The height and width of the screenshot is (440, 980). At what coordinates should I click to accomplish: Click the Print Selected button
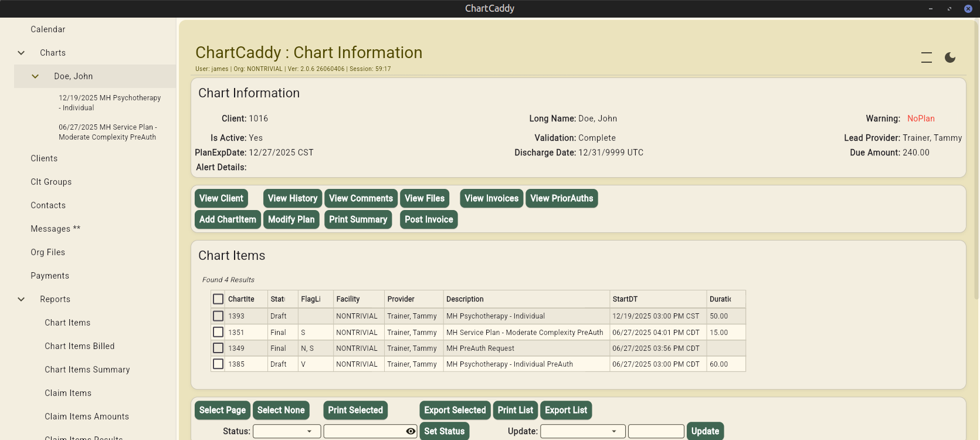(355, 410)
